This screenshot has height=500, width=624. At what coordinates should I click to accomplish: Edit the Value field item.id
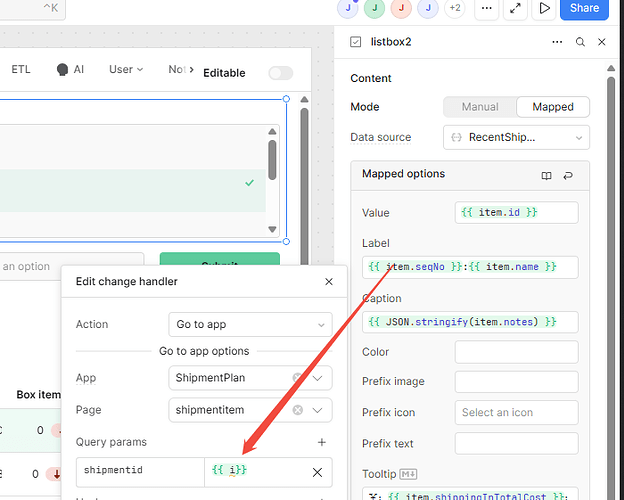tap(516, 213)
